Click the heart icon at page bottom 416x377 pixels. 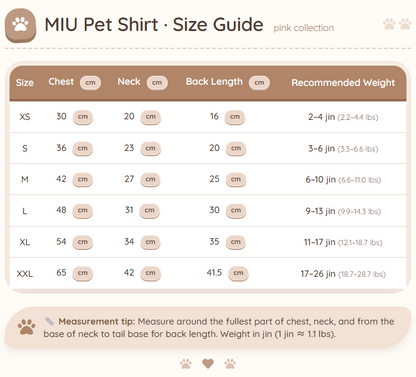[208, 364]
